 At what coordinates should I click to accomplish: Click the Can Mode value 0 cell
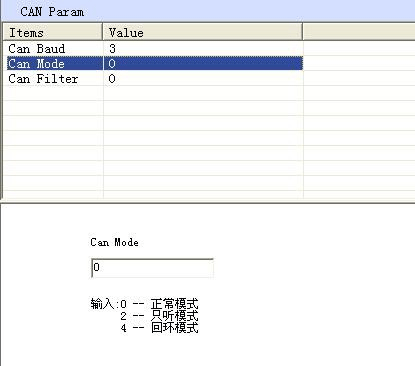click(203, 63)
